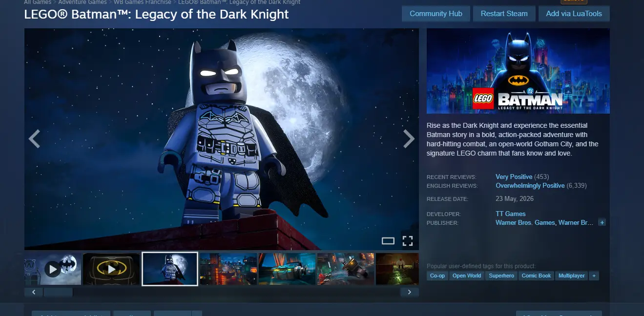
Task: Click the thumbnail strip scrollbar handle
Action: [x=58, y=292]
